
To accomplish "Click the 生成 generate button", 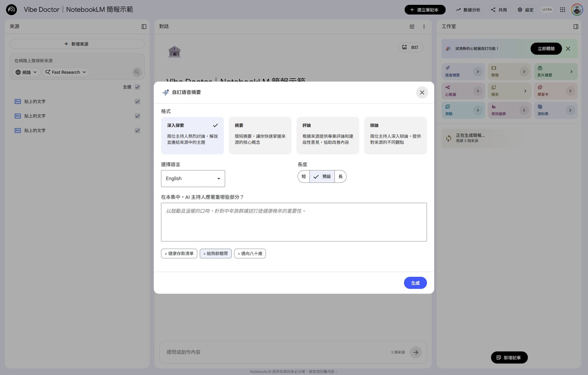I will click(x=415, y=283).
